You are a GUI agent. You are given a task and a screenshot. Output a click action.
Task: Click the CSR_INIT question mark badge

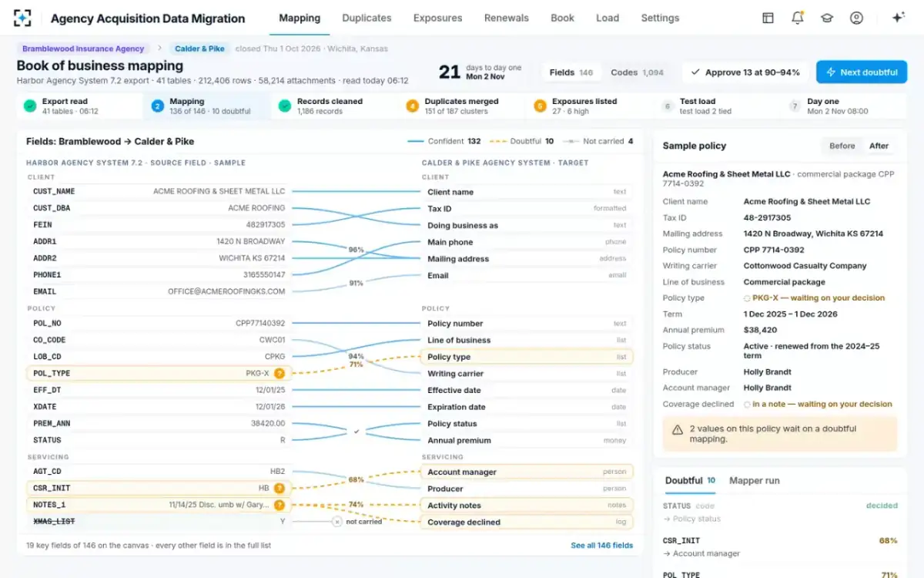(x=280, y=488)
